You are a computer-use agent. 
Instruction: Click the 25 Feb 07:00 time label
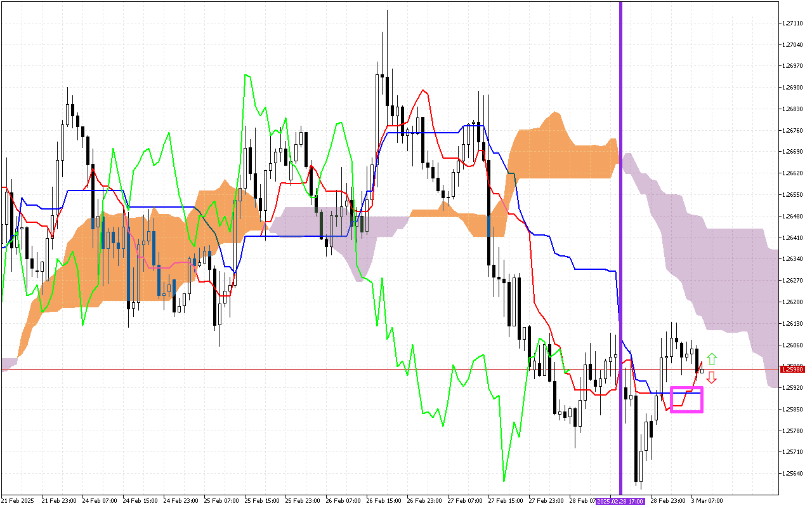pos(220,501)
